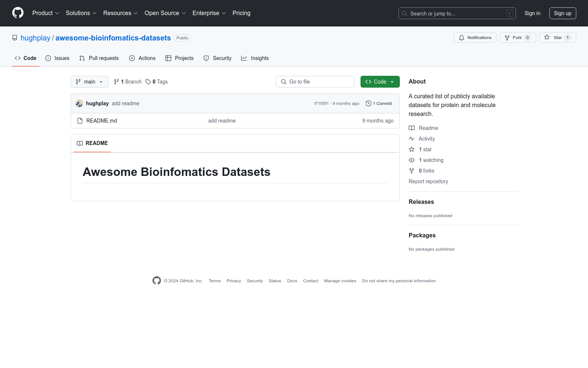Image resolution: width=588 pixels, height=368 pixels.
Task: Click the file icon beside README.md
Action: pyautogui.click(x=80, y=121)
